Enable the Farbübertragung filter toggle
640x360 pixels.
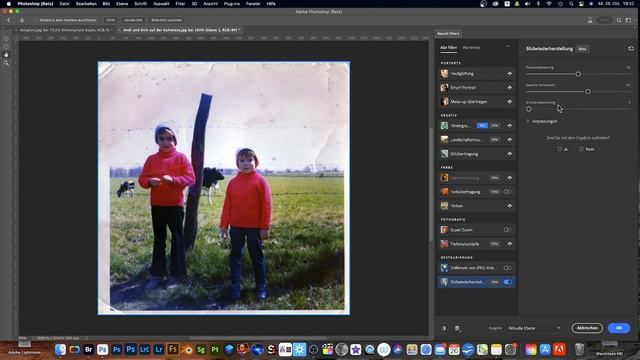507,192
